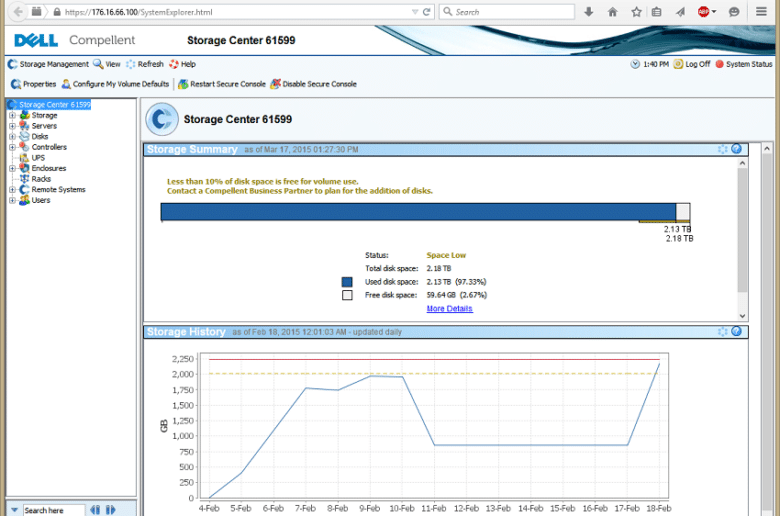Open the More Details link
The height and width of the screenshot is (516, 780).
[450, 309]
